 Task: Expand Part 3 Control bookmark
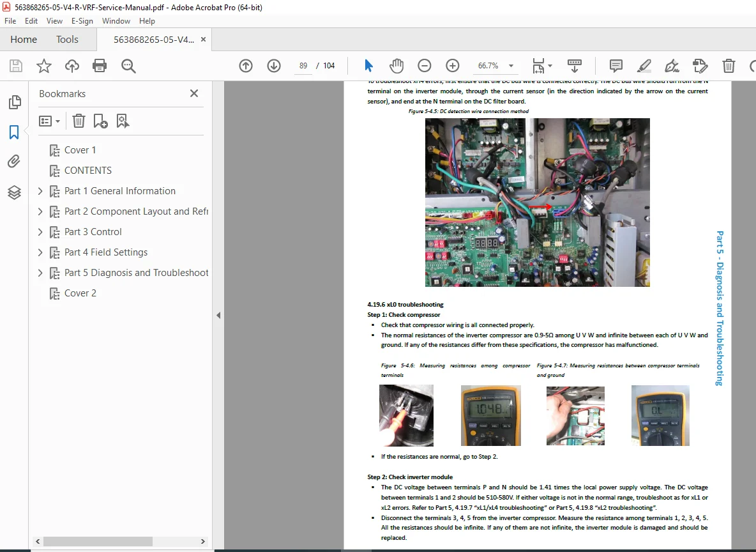coord(40,232)
